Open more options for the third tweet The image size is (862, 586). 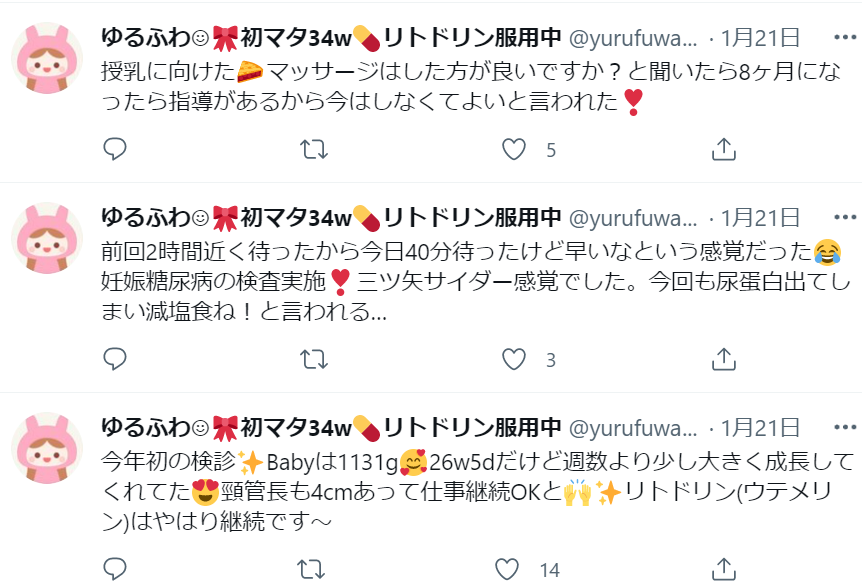[x=845, y=427]
